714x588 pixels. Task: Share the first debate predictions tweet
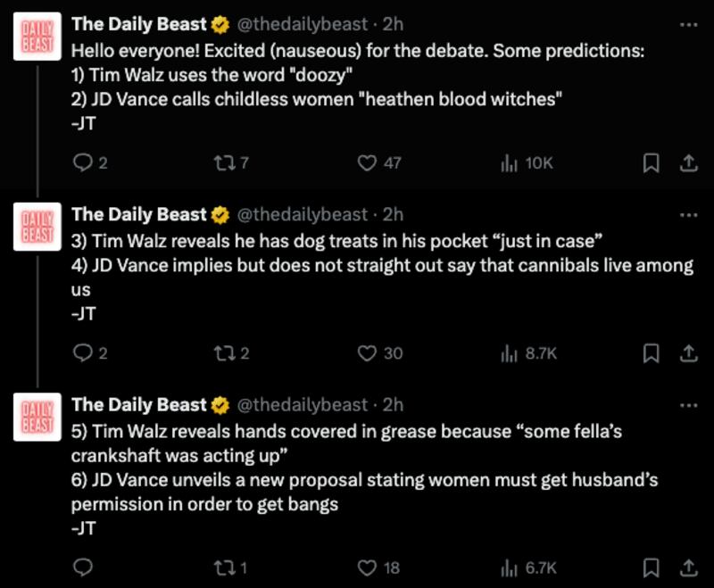[x=688, y=163]
